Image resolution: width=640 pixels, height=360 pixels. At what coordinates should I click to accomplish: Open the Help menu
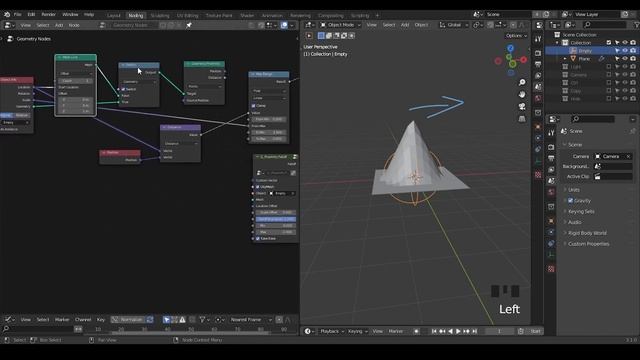coord(89,14)
